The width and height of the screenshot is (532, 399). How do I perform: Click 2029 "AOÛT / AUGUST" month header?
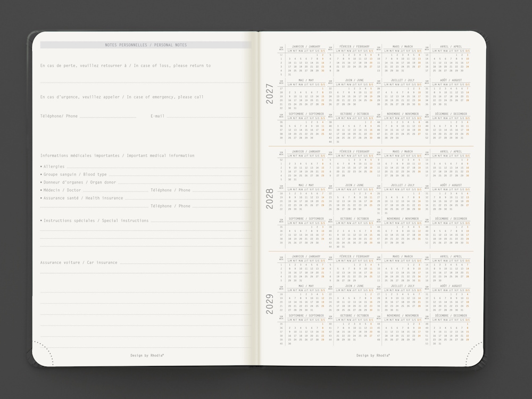(451, 286)
